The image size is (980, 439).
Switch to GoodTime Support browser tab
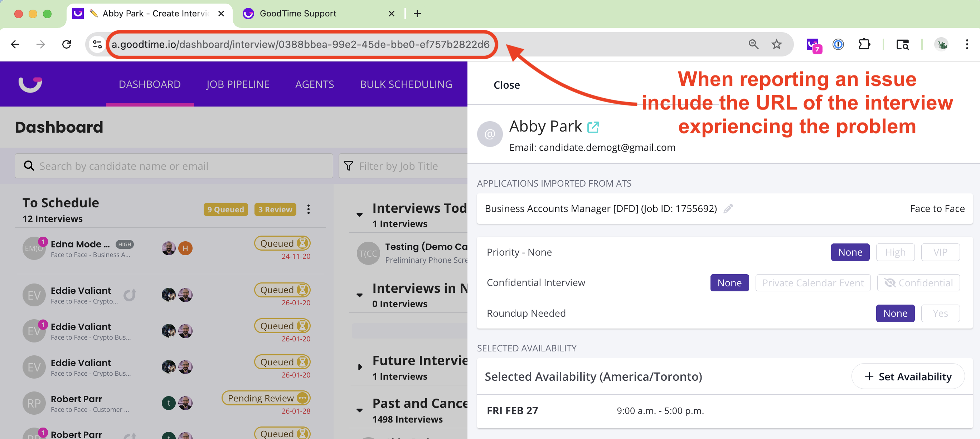(x=297, y=14)
